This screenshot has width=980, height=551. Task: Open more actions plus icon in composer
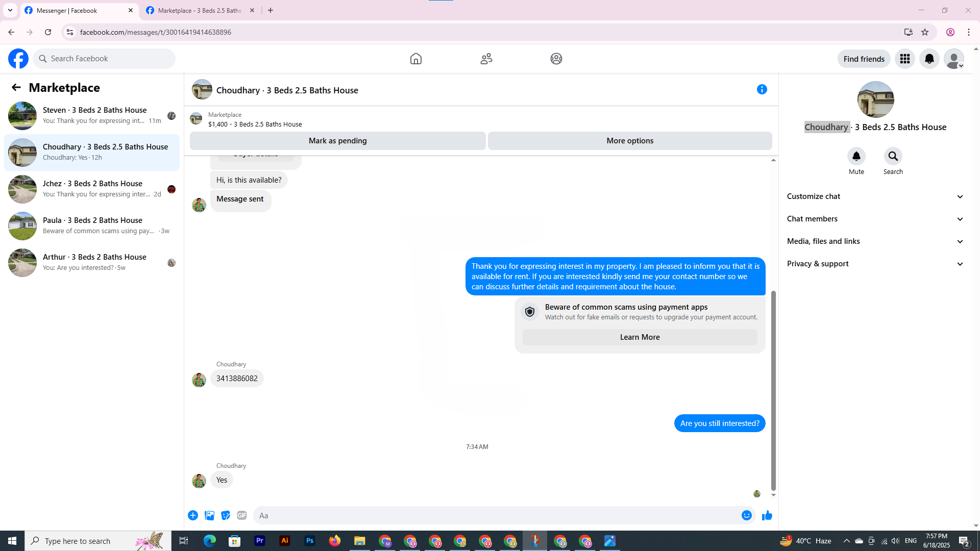point(193,515)
